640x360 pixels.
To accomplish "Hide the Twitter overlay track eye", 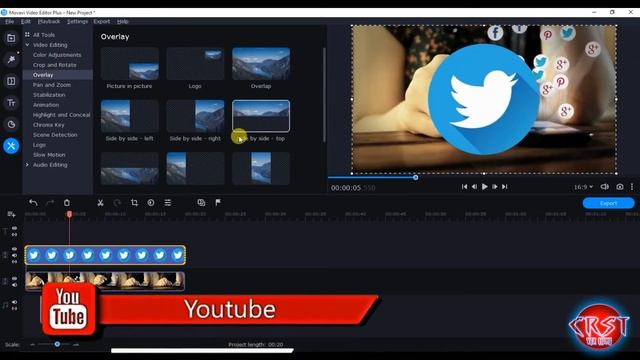I will pos(14,249).
